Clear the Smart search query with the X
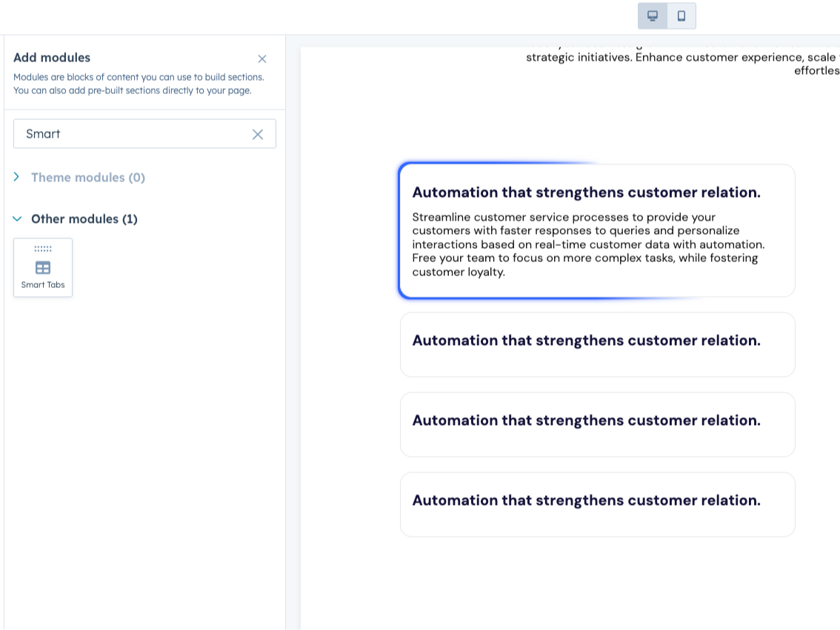Viewport: 840px width, 630px height. 258,134
